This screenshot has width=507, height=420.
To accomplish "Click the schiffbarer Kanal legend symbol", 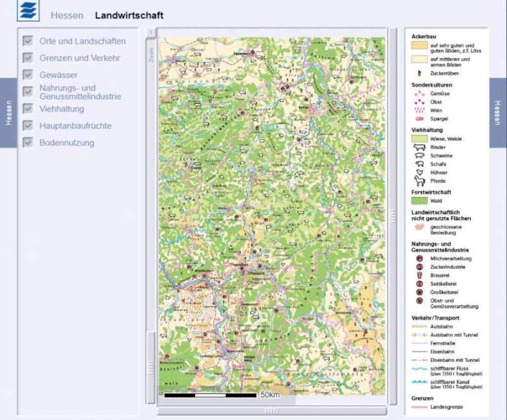I will pyautogui.click(x=419, y=382).
